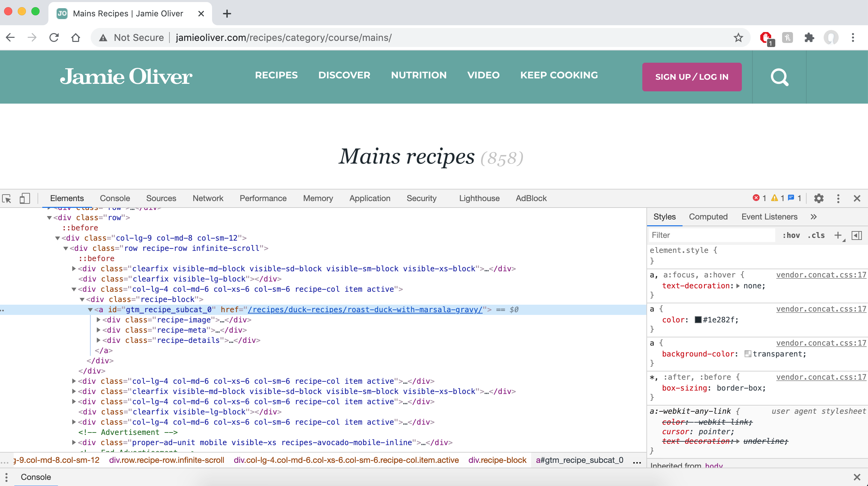
Task: Open a new browser tab
Action: pyautogui.click(x=227, y=14)
